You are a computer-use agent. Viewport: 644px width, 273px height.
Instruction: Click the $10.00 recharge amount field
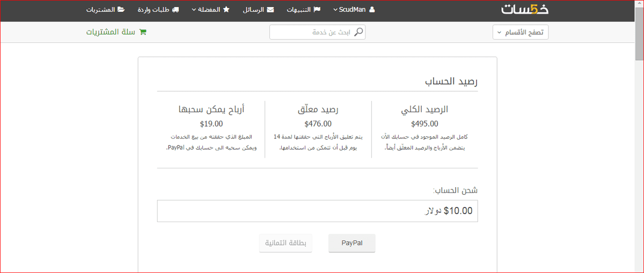point(317,211)
